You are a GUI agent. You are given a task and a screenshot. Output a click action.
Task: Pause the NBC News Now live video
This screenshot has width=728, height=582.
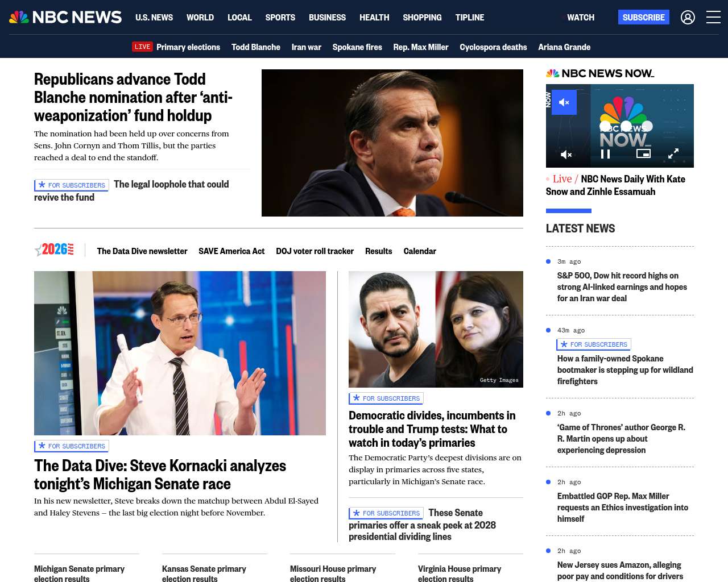tap(606, 154)
